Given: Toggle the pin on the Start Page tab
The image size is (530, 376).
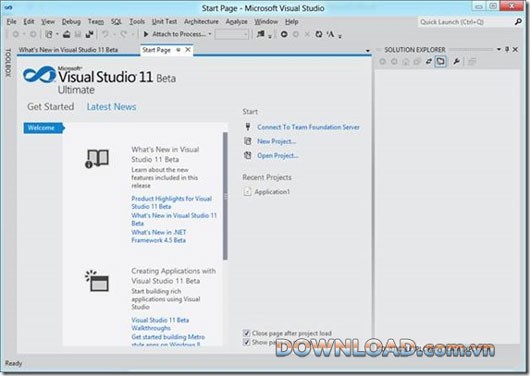Looking at the screenshot, I should (x=178, y=50).
